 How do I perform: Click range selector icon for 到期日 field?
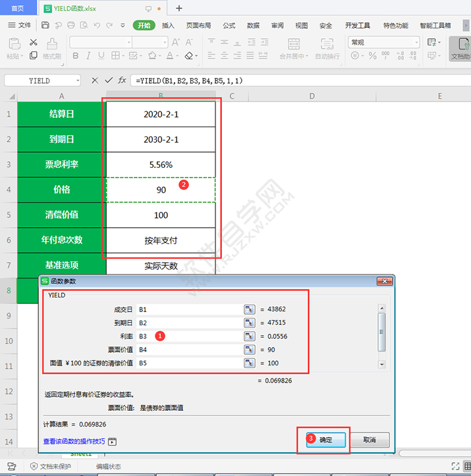[x=249, y=323]
